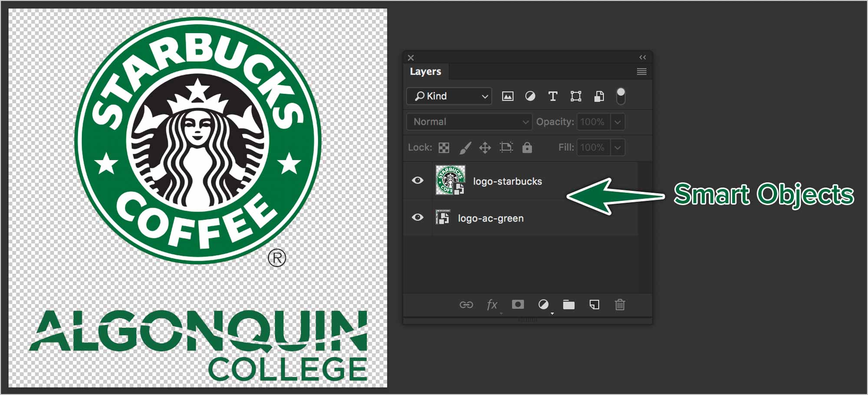Create a new group folder
The width and height of the screenshot is (868, 395).
[569, 305]
